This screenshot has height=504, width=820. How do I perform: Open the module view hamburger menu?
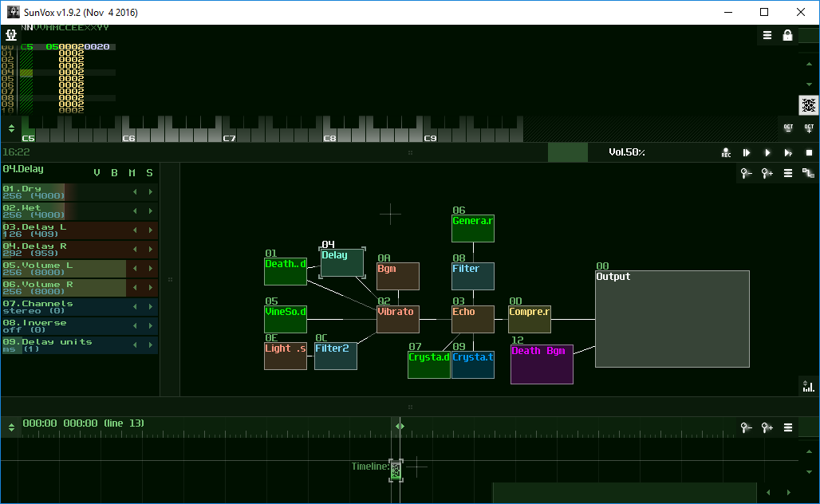[788, 173]
